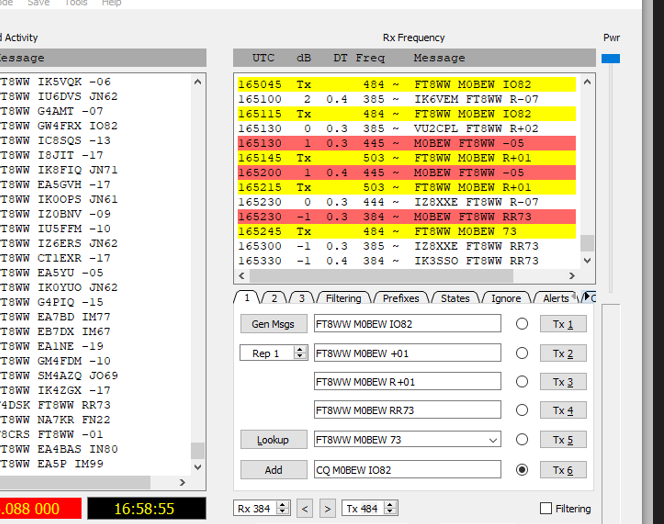Screen dimensions: 664x524
Task: Switch to tab 3
Action: [302, 298]
